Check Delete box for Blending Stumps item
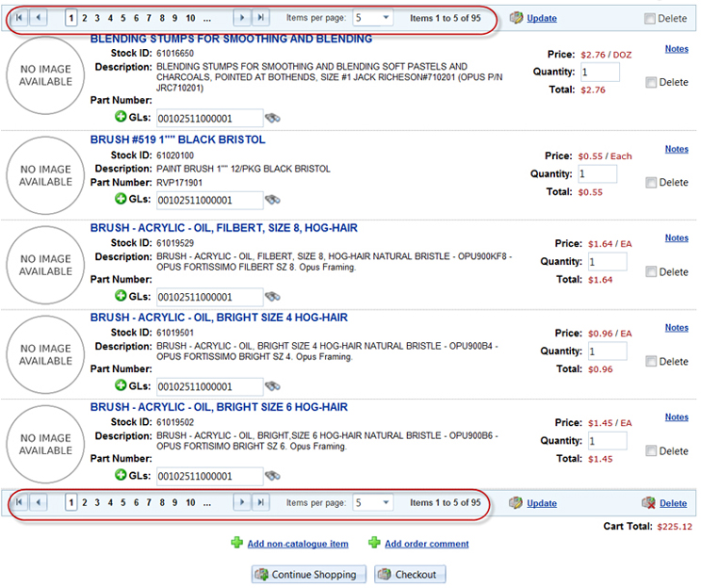This screenshot has height=588, width=701. (x=651, y=83)
